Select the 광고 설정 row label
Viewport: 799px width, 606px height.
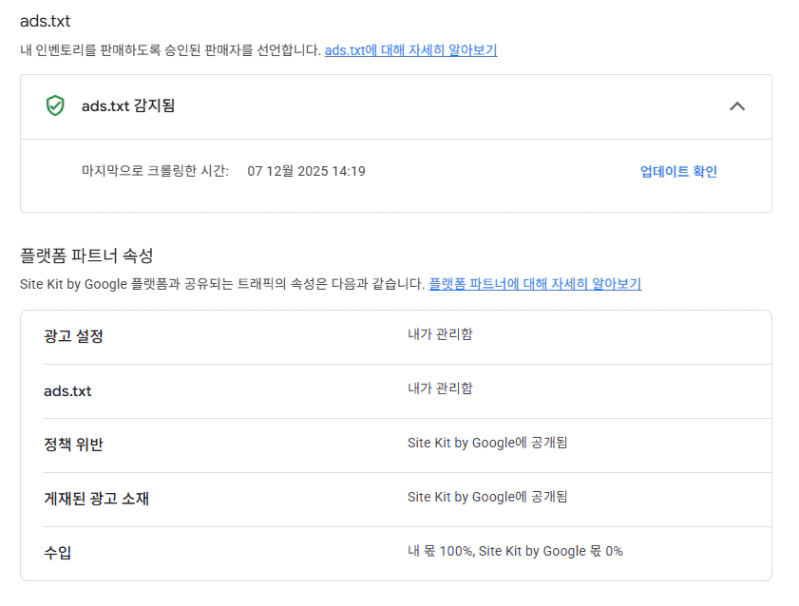pos(74,336)
